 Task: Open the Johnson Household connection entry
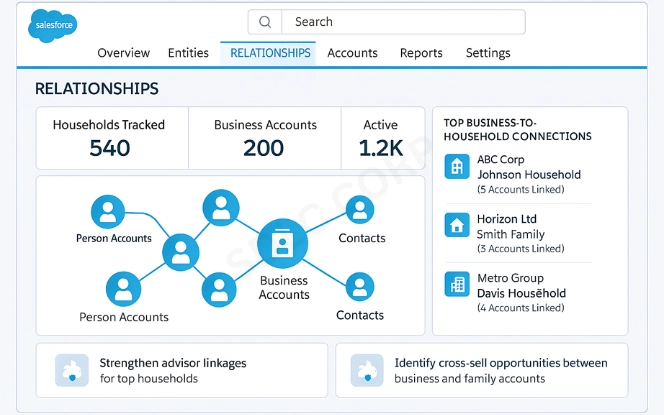point(528,174)
